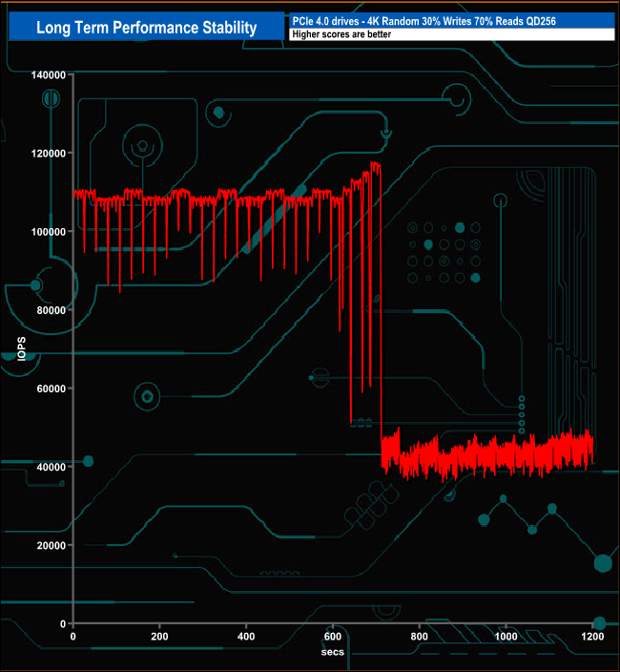Click the Long Term Performance Stability title

coord(146,28)
